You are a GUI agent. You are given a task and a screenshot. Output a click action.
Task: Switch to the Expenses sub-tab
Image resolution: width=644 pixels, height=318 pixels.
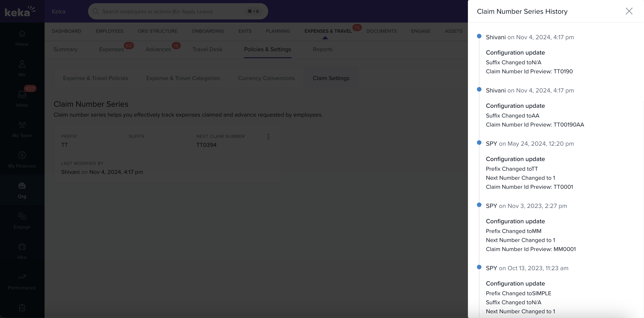click(x=111, y=49)
